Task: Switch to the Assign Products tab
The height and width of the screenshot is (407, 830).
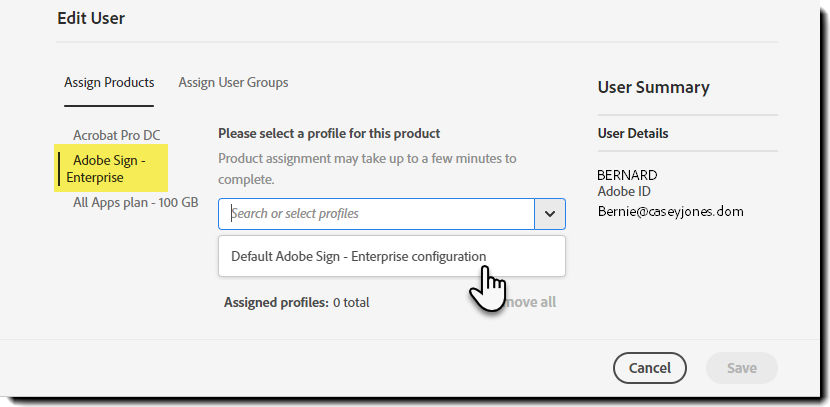Action: [x=109, y=83]
